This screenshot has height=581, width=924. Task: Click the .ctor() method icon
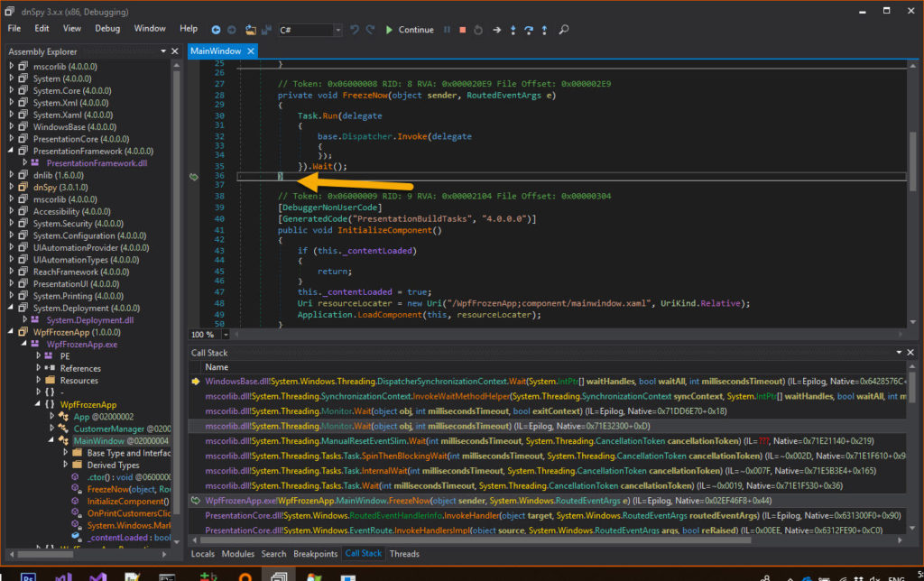(x=76, y=476)
